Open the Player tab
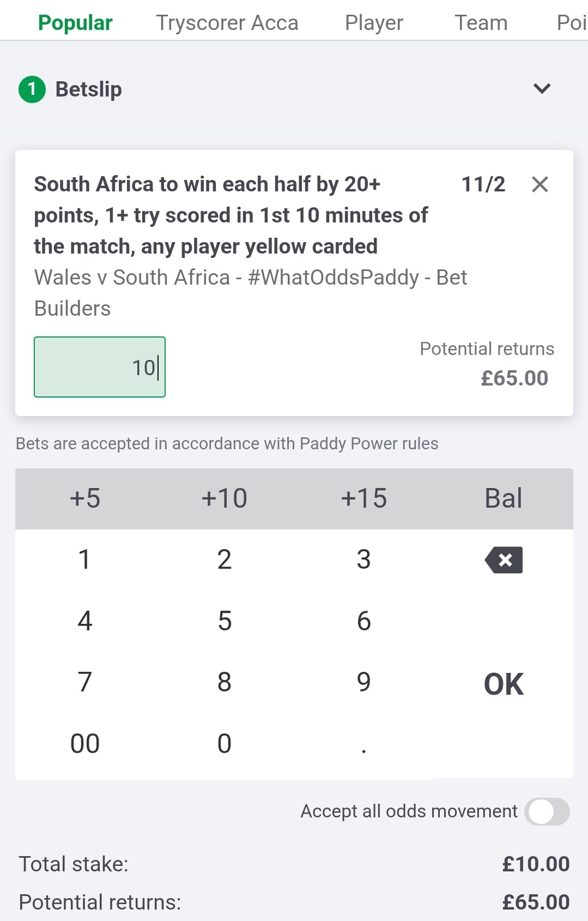The width and height of the screenshot is (588, 921). tap(374, 23)
